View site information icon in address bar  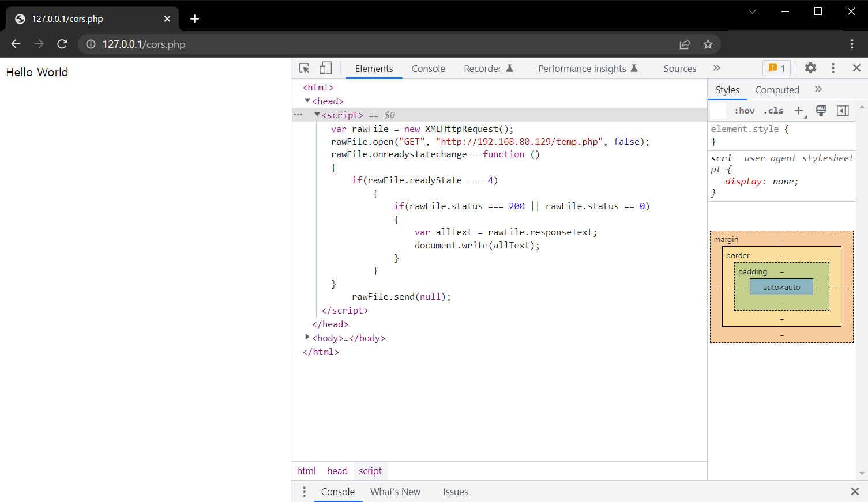pyautogui.click(x=91, y=44)
